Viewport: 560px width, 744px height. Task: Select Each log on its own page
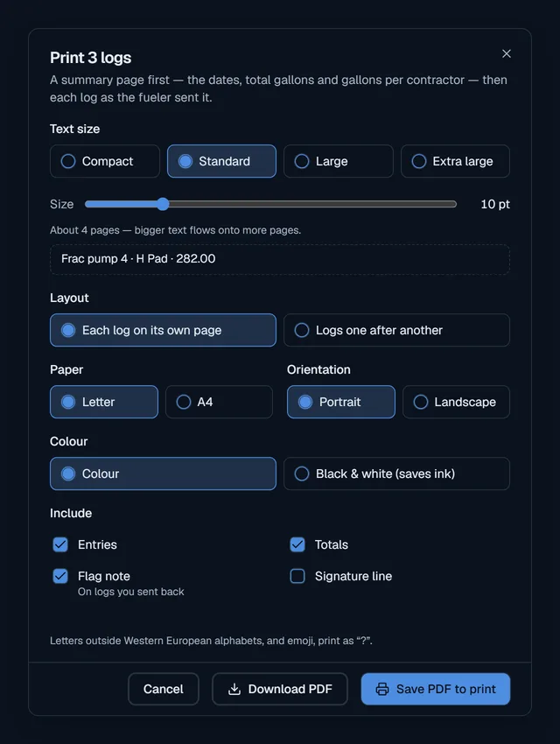coord(163,330)
